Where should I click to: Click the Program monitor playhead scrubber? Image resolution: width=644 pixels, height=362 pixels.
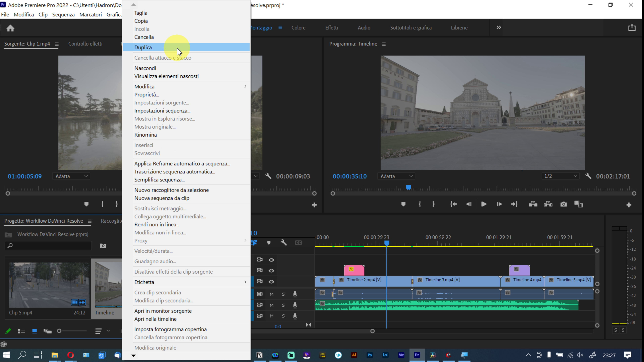tap(408, 187)
